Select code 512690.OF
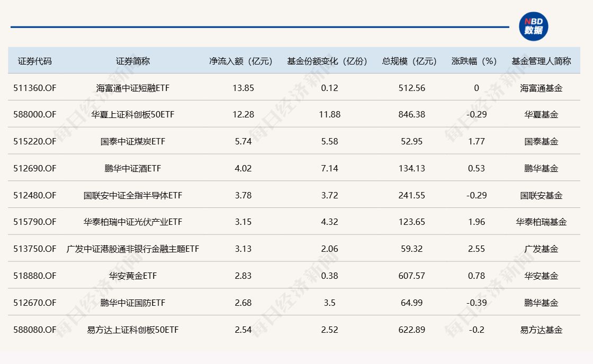The image size is (593, 364). click(35, 168)
